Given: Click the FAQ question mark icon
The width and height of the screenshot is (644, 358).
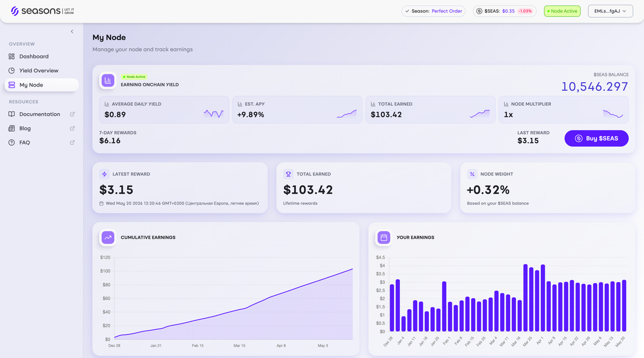Looking at the screenshot, I should click(12, 142).
